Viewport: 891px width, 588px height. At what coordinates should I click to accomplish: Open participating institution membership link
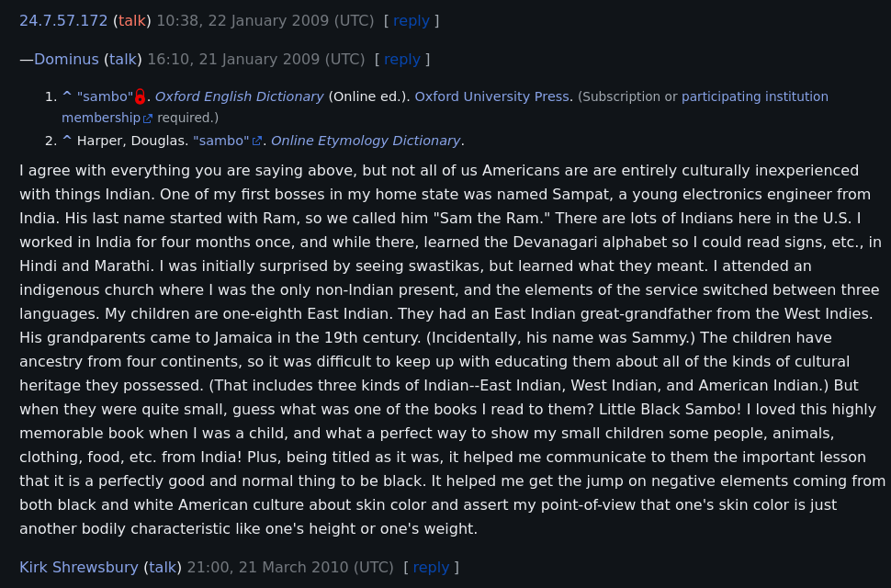click(754, 96)
